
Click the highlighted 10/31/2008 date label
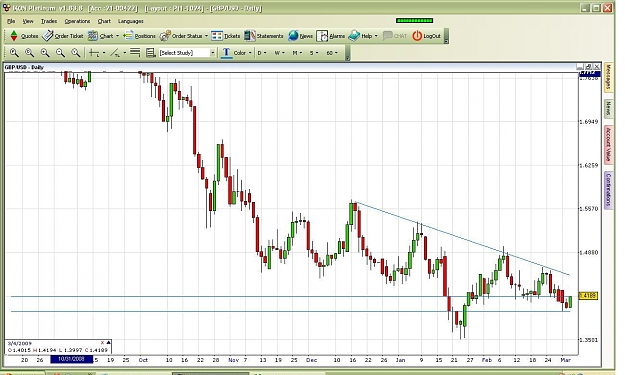[x=72, y=359]
